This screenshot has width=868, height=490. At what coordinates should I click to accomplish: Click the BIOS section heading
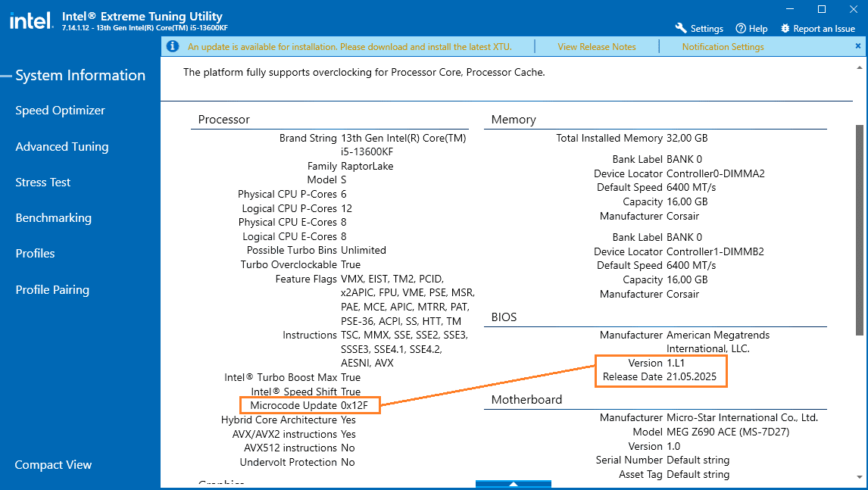(x=504, y=317)
